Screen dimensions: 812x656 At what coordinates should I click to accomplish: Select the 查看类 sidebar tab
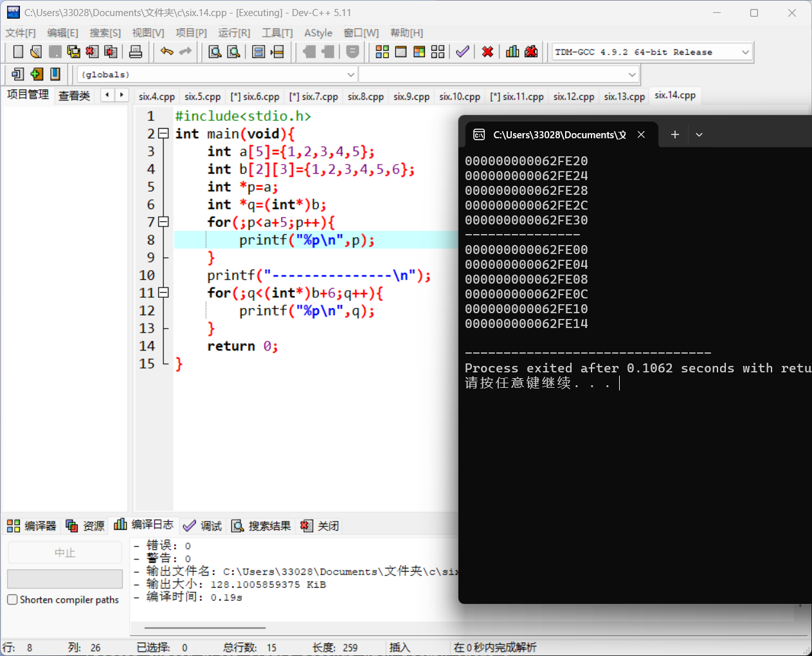point(74,96)
